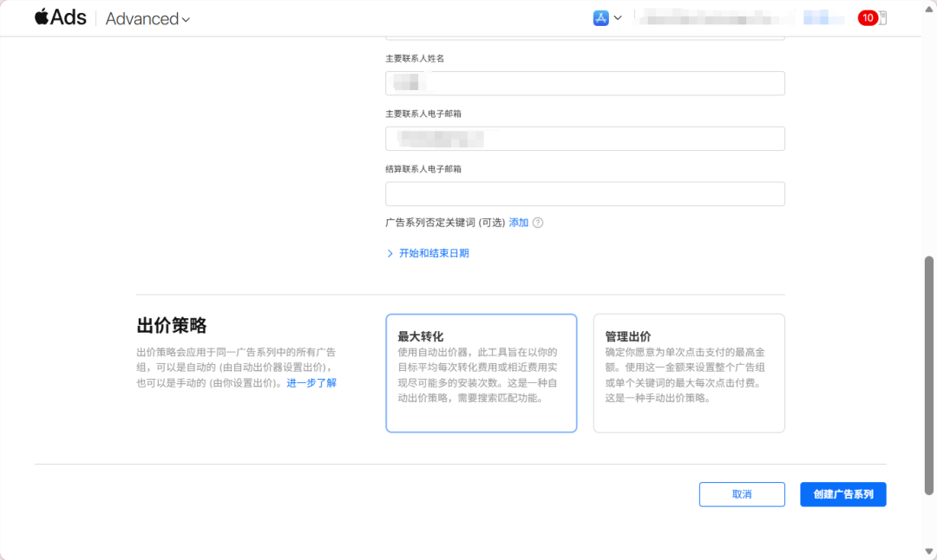
Task: Click the scrollbar down arrow
Action: (928, 551)
